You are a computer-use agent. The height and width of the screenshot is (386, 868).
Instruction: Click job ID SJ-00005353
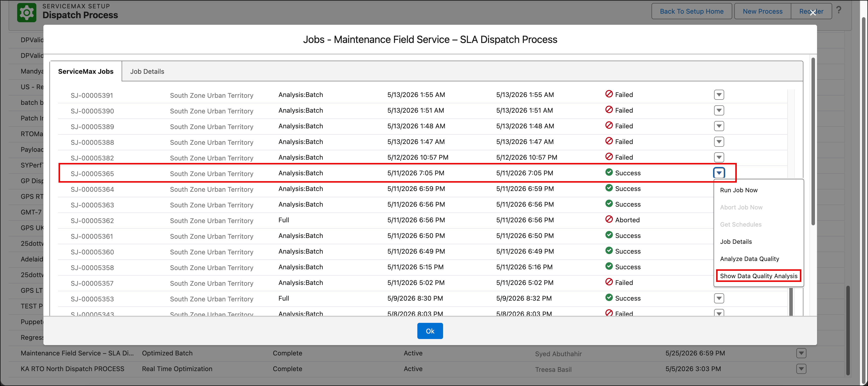click(92, 299)
